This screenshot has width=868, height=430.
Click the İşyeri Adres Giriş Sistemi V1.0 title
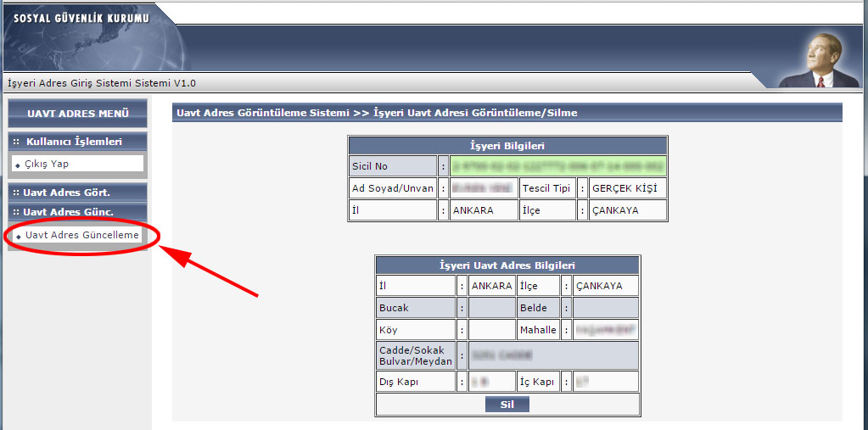pyautogui.click(x=102, y=84)
